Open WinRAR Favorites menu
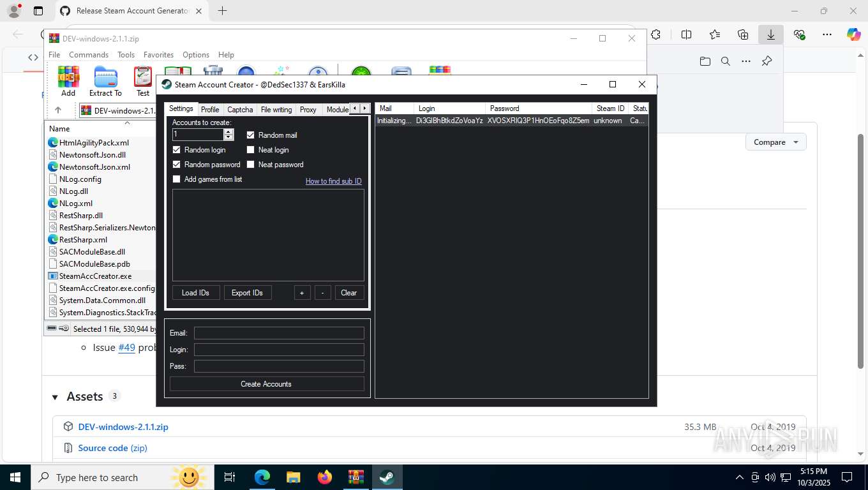Screen dimensions: 868x490 [x=158, y=55]
